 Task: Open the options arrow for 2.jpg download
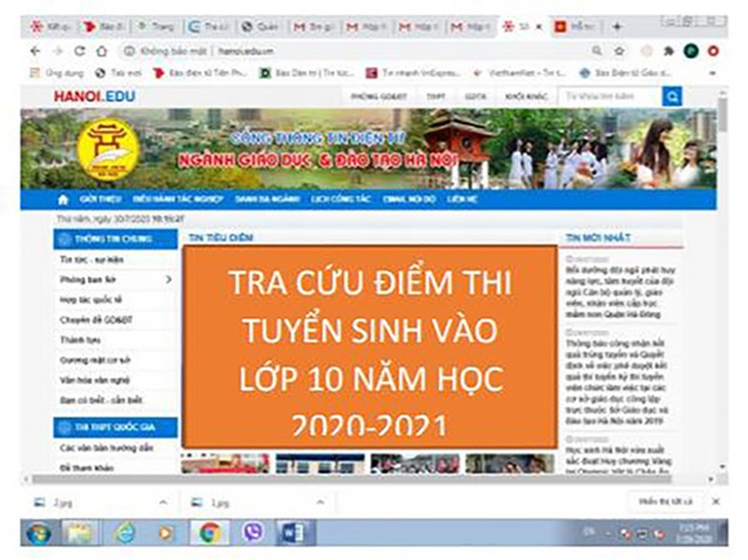pos(163,502)
